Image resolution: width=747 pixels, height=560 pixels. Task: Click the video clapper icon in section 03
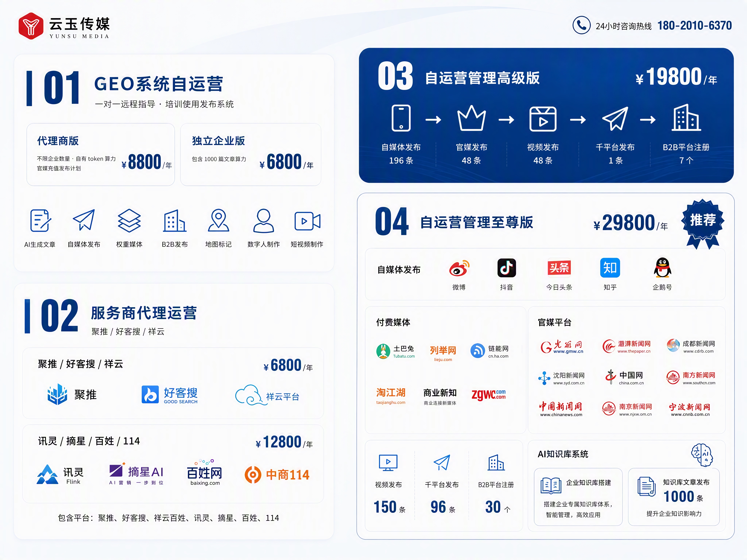(543, 119)
